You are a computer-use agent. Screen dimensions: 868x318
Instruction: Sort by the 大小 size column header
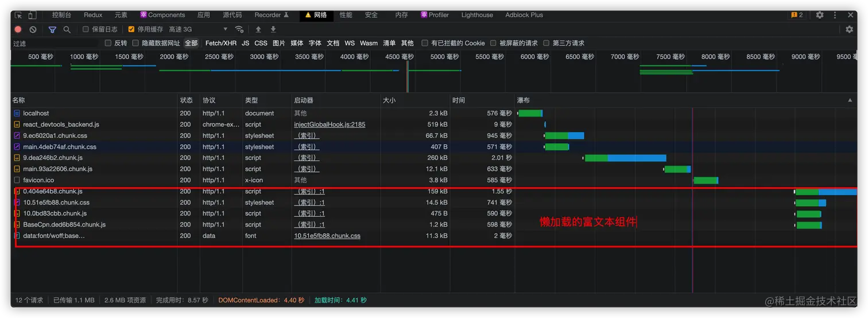415,100
